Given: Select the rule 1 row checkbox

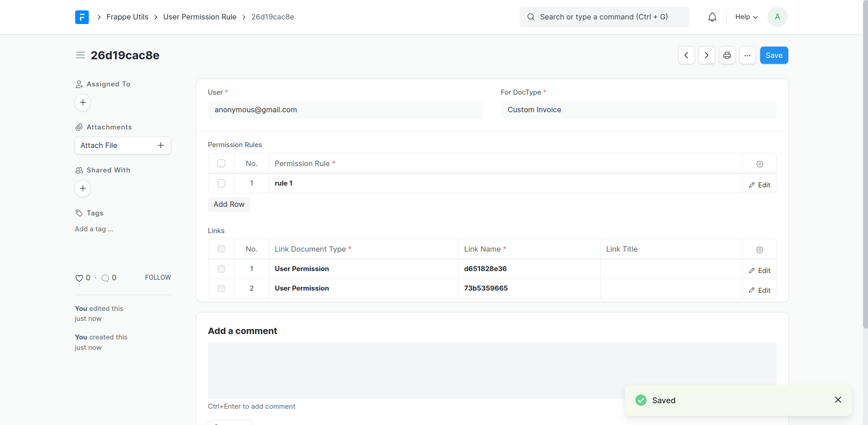Looking at the screenshot, I should pyautogui.click(x=221, y=183).
